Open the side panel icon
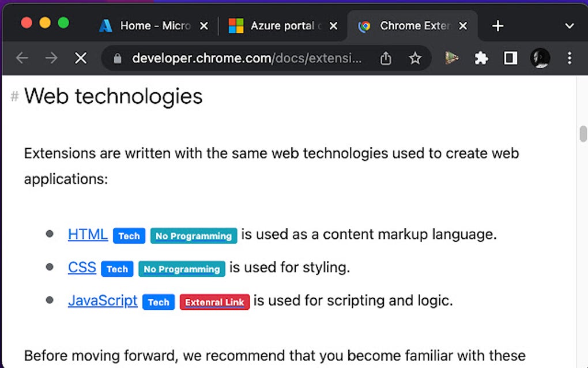588x368 pixels. [x=510, y=58]
